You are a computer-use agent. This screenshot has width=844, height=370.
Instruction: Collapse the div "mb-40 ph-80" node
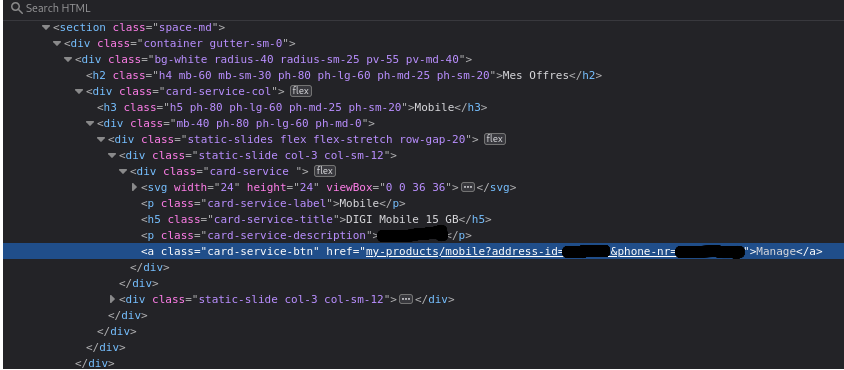pyautogui.click(x=90, y=123)
